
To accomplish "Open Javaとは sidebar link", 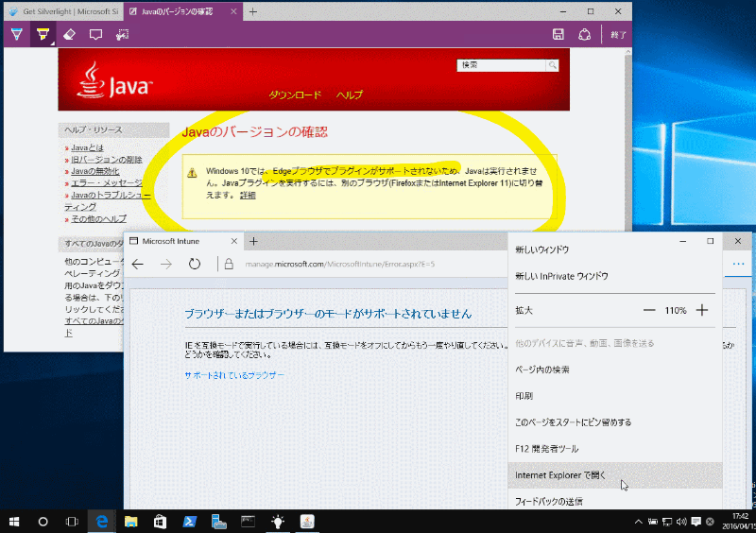I will point(87,147).
